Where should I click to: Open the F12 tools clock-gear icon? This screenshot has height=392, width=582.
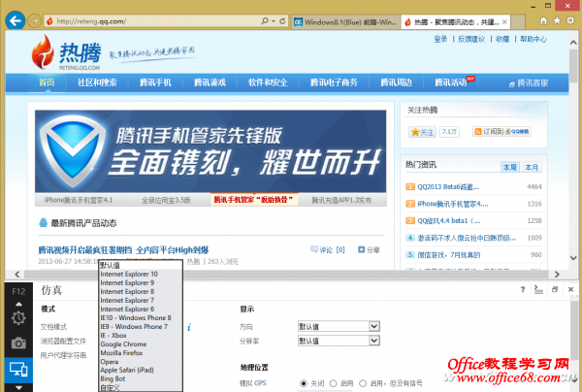(x=18, y=318)
